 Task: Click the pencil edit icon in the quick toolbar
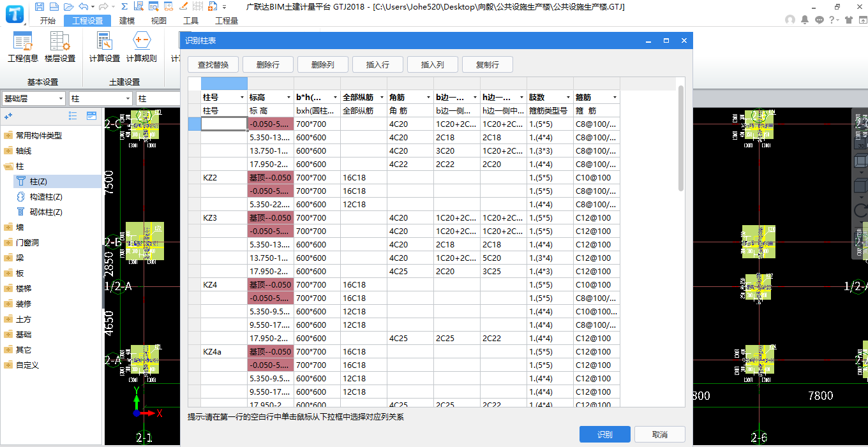(x=183, y=6)
